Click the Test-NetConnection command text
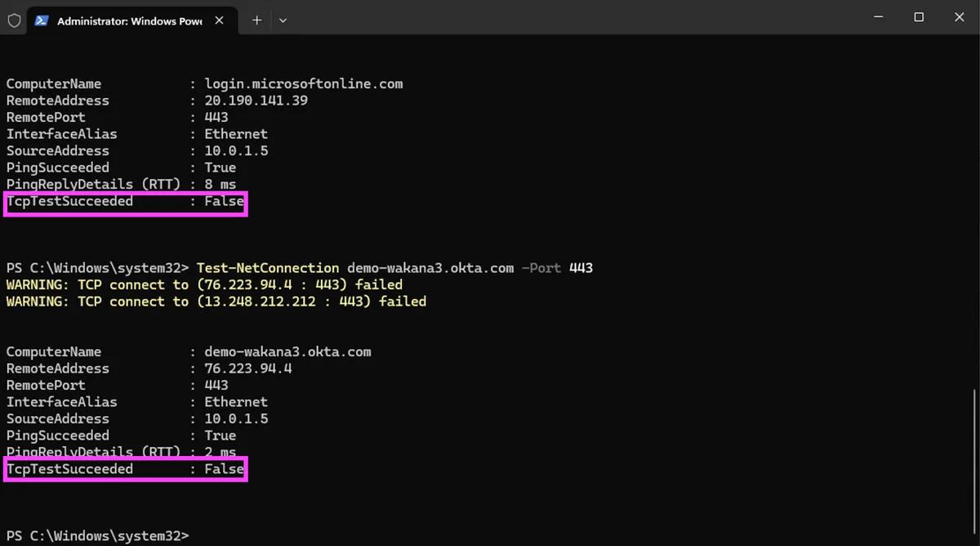The image size is (980, 546). coord(267,268)
